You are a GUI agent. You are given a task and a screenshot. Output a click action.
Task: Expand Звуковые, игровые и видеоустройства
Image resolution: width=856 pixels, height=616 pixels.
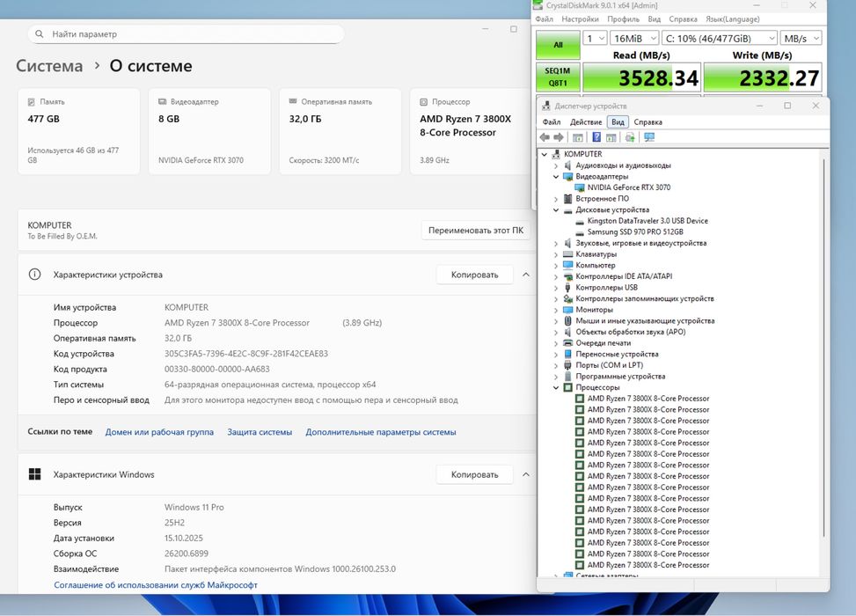pyautogui.click(x=556, y=243)
